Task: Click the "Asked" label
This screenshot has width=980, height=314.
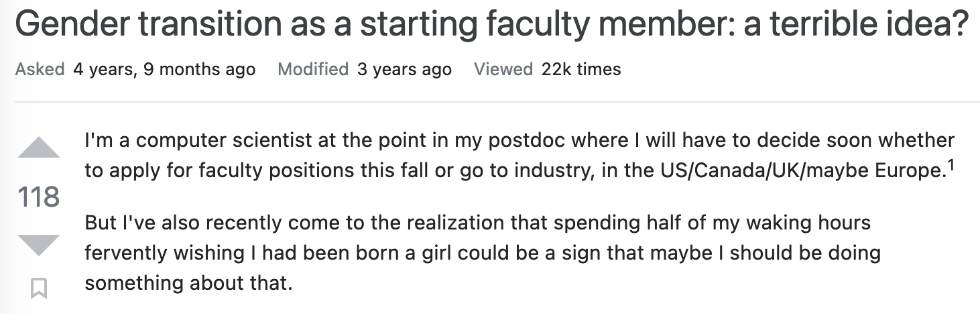Action: point(40,69)
